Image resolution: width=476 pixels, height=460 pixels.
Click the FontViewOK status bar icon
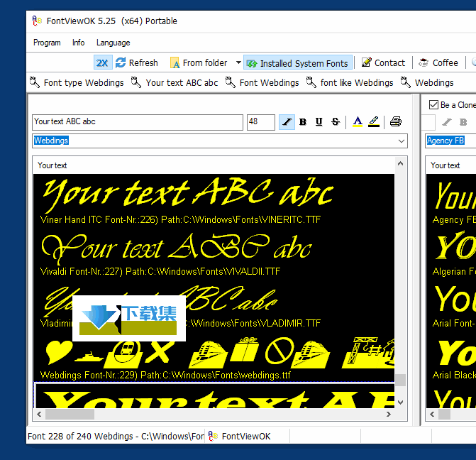tap(213, 436)
